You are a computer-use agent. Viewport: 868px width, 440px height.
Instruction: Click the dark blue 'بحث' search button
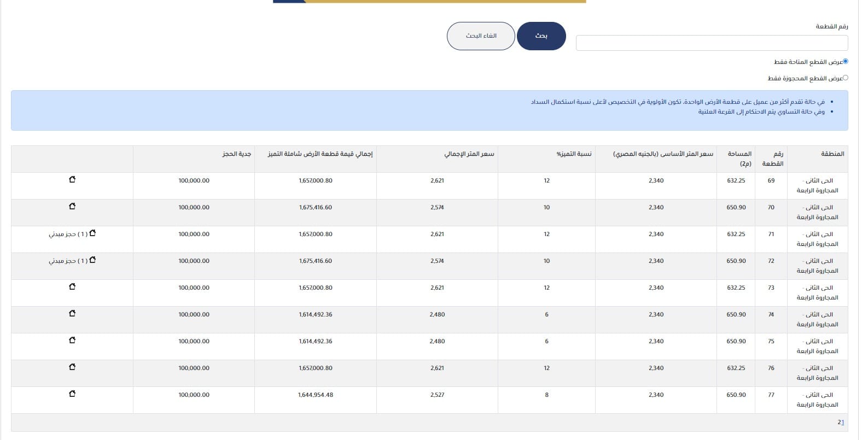[541, 36]
